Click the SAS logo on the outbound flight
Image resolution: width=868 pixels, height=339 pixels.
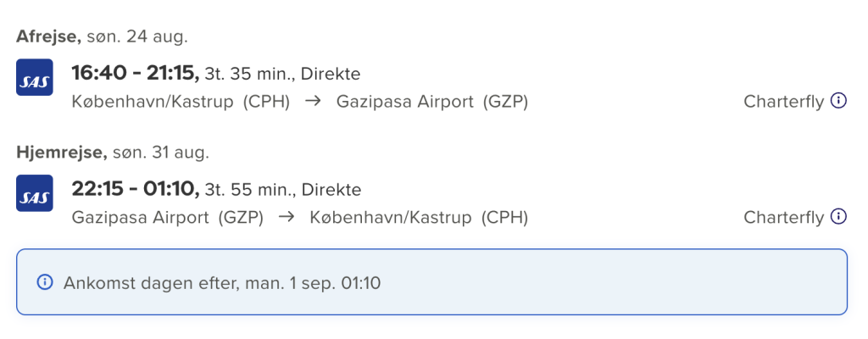coord(34,78)
